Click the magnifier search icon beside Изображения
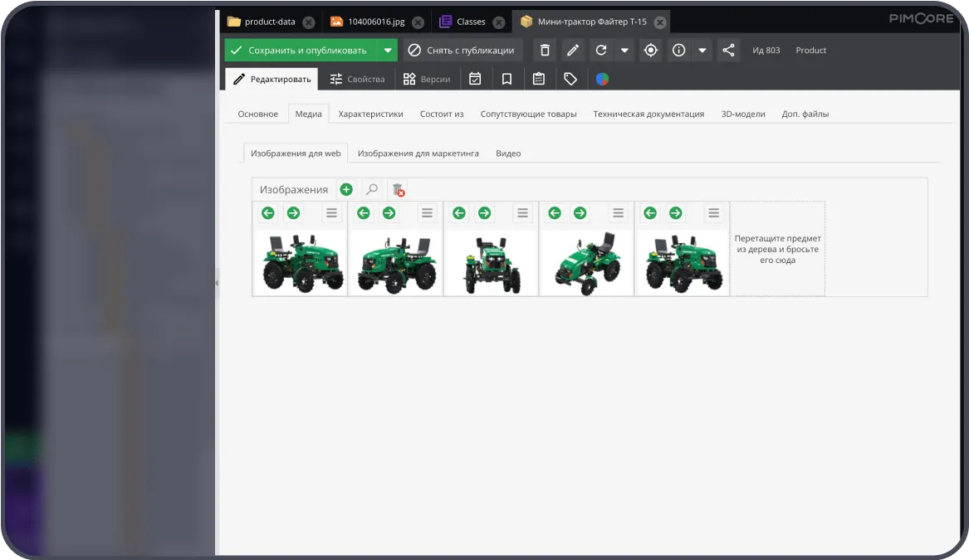This screenshot has height=560, width=969. click(x=372, y=189)
